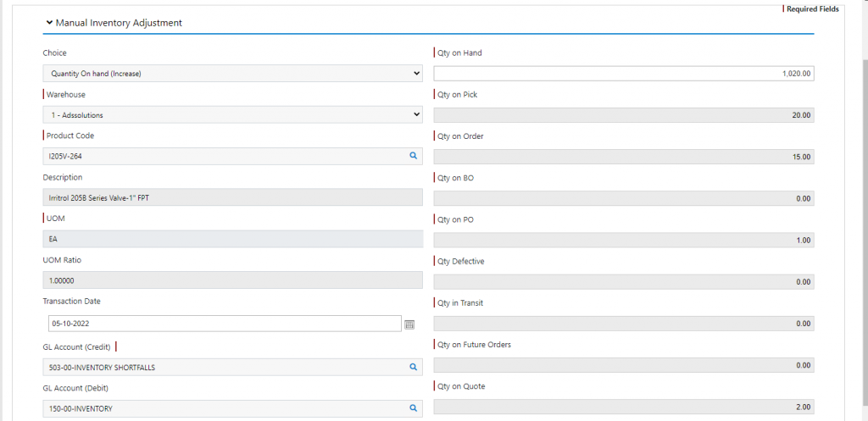Collapse the Manual Inventory Adjustment section
Viewport: 868px width, 421px height.
[x=50, y=23]
